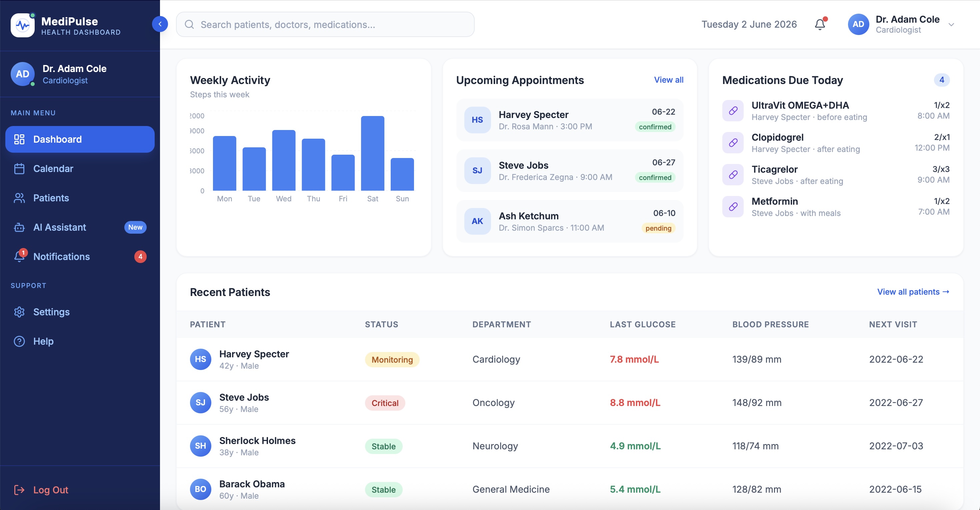980x510 pixels.
Task: Click the SJ avatar in appointments
Action: click(477, 170)
